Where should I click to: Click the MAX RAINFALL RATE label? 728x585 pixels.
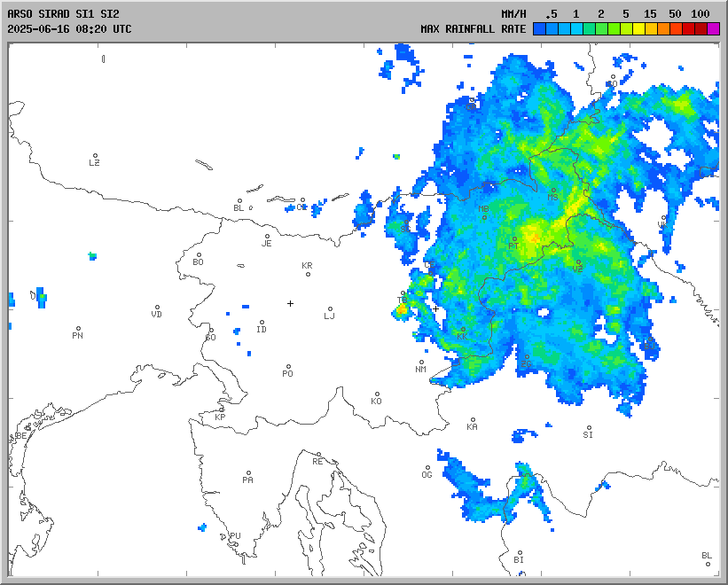[473, 28]
